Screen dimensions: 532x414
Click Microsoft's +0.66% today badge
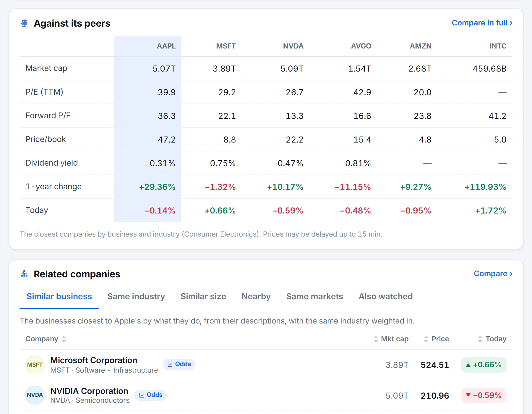(484, 365)
